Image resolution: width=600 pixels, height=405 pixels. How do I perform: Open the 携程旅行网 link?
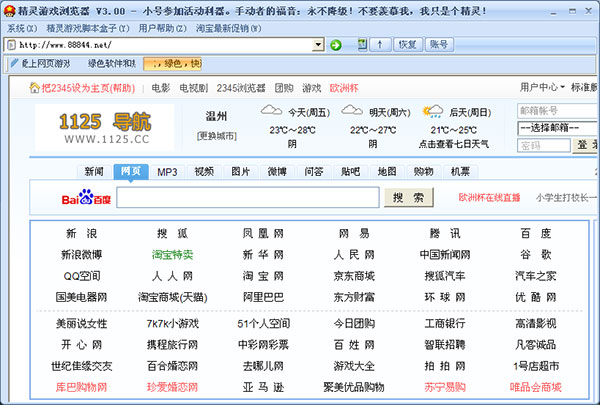[172, 345]
